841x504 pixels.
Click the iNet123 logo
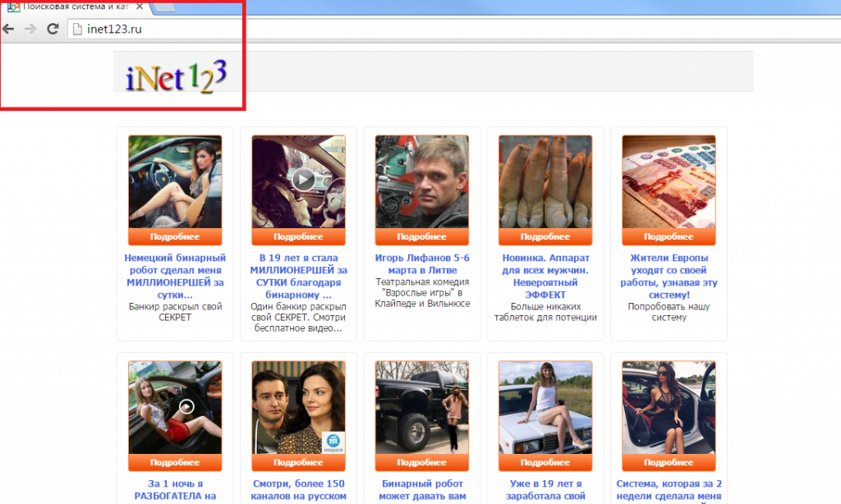pos(176,76)
